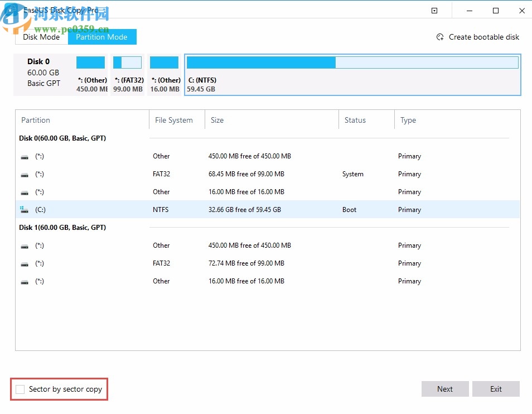Switch to the Partition Mode tab
Screen dimensions: 532x414
click(x=101, y=37)
